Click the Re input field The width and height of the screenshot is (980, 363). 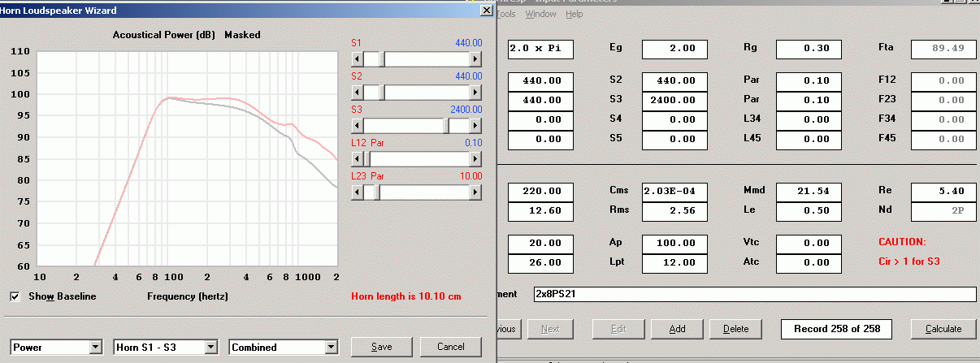[x=943, y=192]
